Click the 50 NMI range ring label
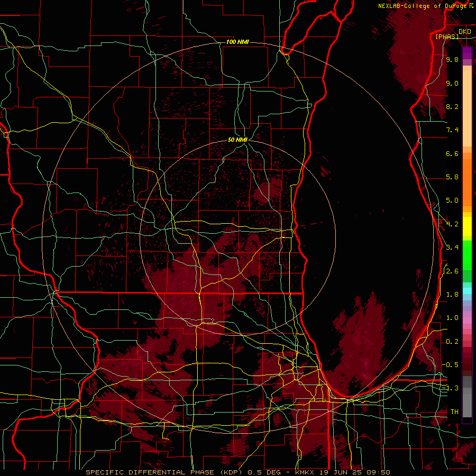 [x=237, y=140]
